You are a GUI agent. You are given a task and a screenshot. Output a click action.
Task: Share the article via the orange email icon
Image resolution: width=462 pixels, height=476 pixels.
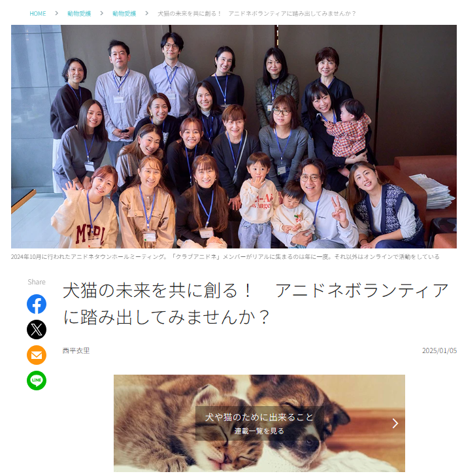click(x=37, y=355)
